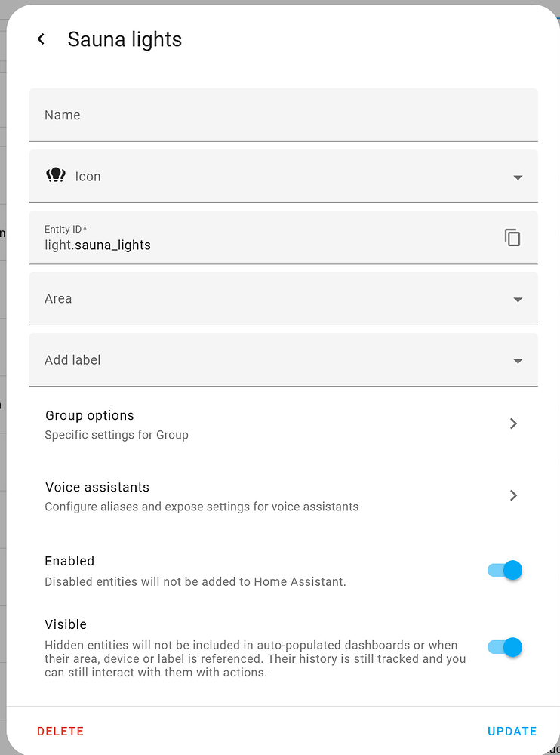Navigate back using the back arrow
The width and height of the screenshot is (560, 755).
pyautogui.click(x=41, y=39)
